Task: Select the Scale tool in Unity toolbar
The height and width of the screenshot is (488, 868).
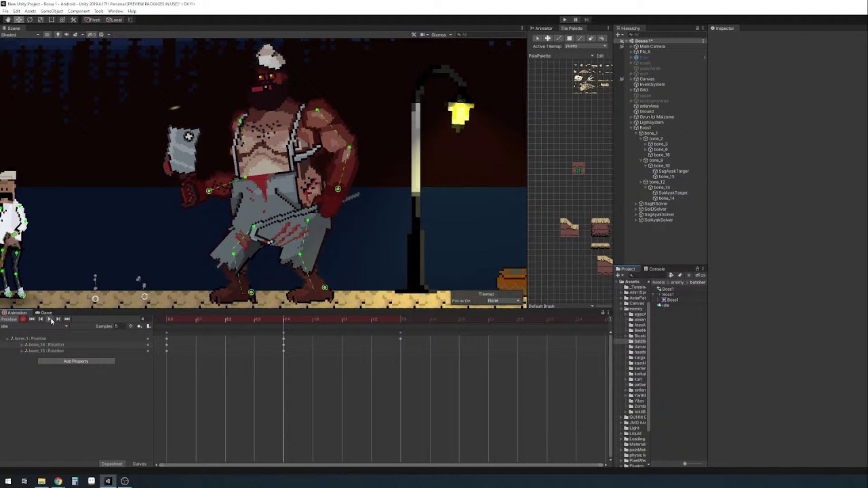Action: click(x=41, y=20)
